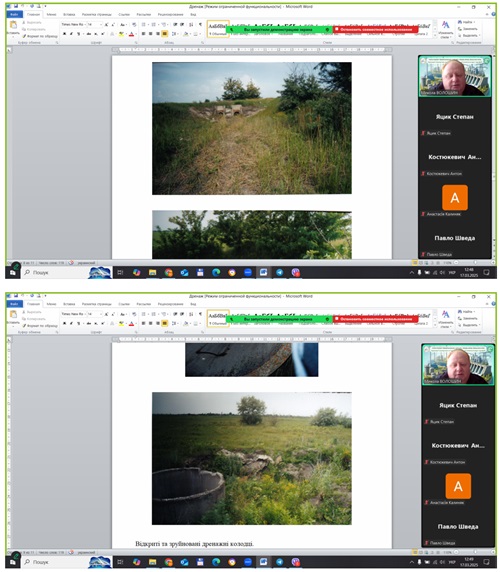This screenshot has width=500, height=572.
Task: Click red stop sharing button in upper screenshot
Action: click(x=376, y=29)
